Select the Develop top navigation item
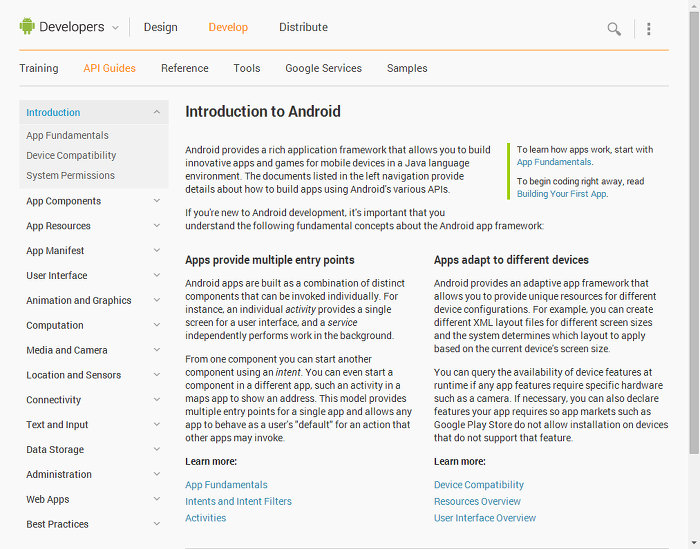Screen dimensions: 700x549 click(228, 27)
